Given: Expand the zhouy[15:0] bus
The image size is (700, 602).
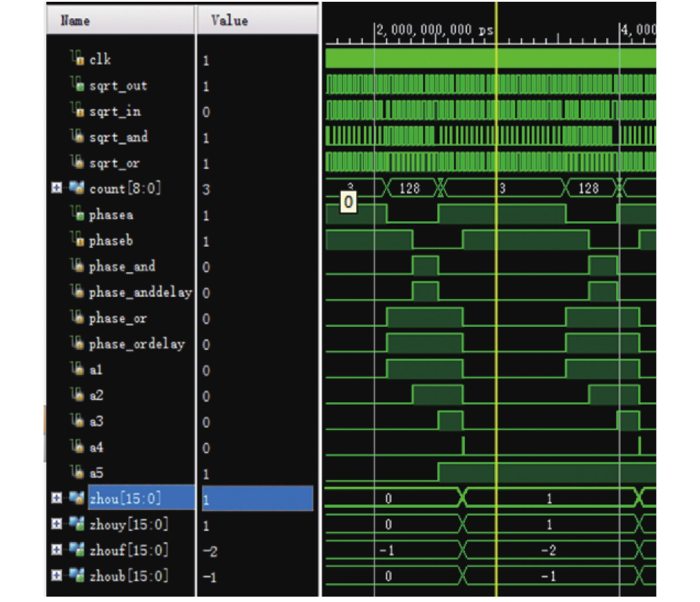Looking at the screenshot, I should coord(56,524).
